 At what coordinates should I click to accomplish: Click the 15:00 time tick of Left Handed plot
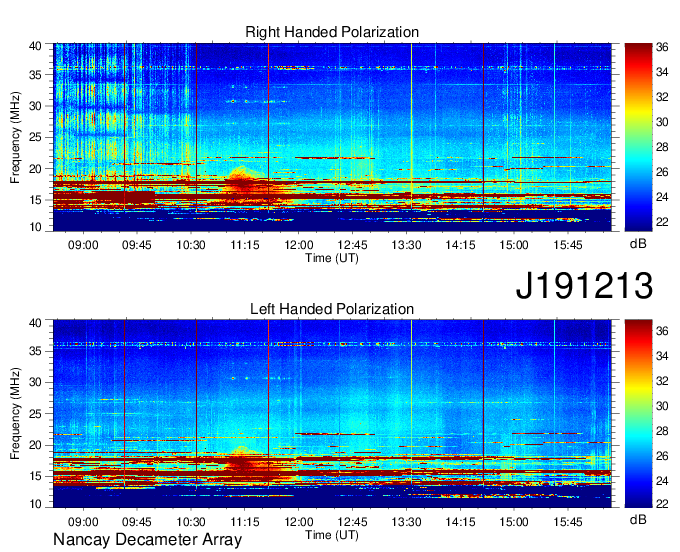[x=513, y=521]
